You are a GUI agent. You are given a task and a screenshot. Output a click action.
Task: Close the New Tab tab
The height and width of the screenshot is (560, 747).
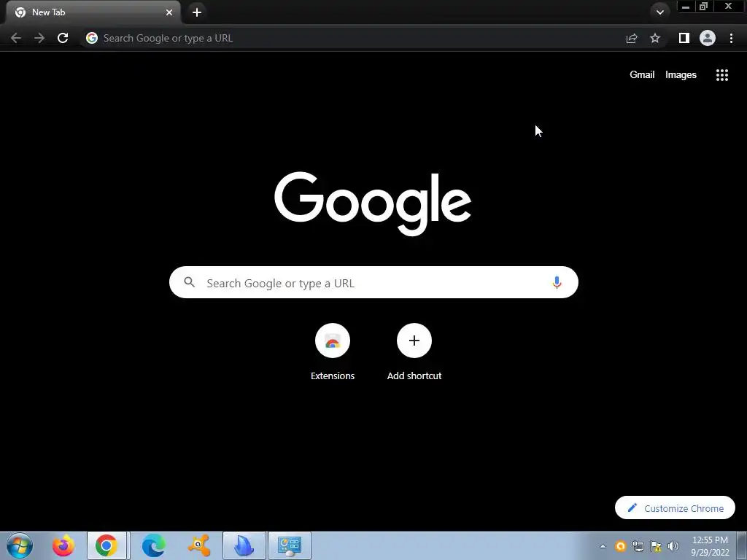(169, 12)
